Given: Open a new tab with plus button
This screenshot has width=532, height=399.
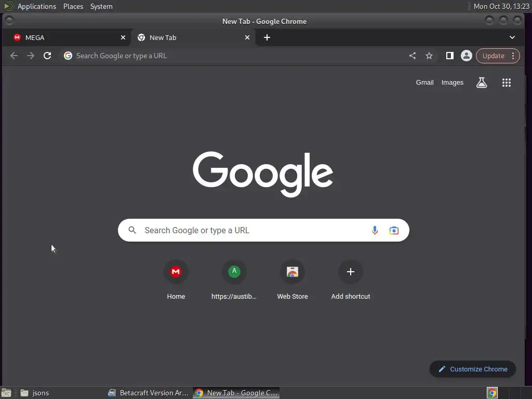Looking at the screenshot, I should tap(267, 37).
